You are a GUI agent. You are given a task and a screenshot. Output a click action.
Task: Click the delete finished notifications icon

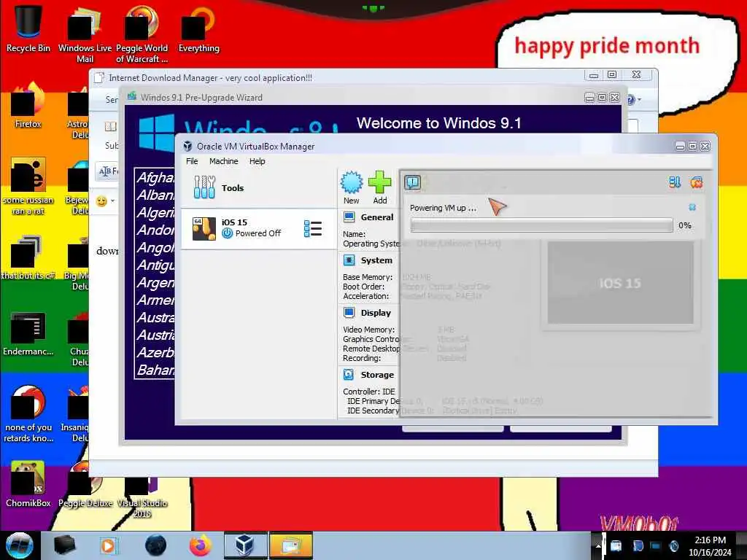(x=697, y=182)
